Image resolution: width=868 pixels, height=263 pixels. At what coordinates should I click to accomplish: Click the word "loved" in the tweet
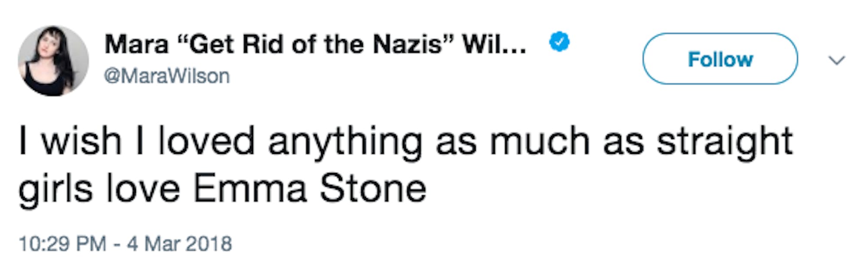(x=206, y=142)
